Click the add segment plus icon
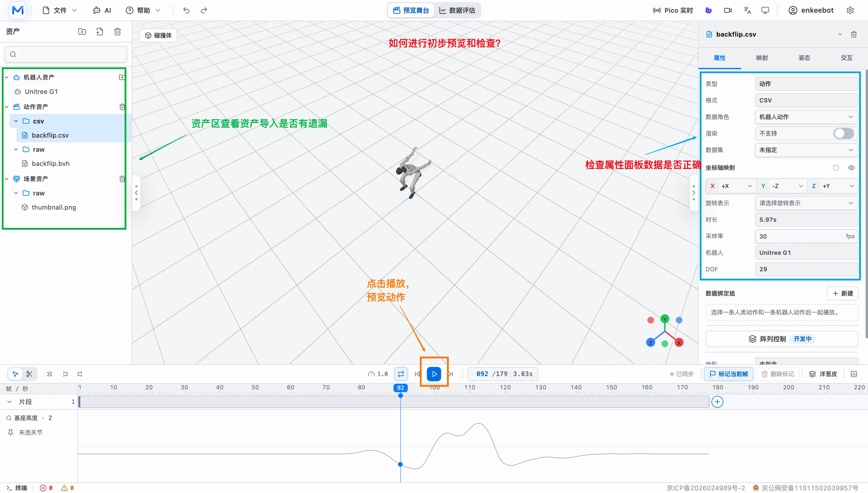The width and height of the screenshot is (868, 493). pyautogui.click(x=717, y=401)
